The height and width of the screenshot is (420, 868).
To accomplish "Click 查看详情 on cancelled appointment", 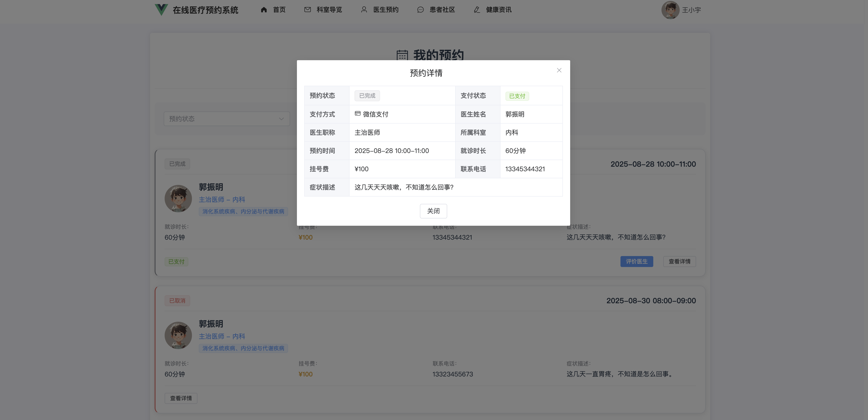I will coord(181,398).
